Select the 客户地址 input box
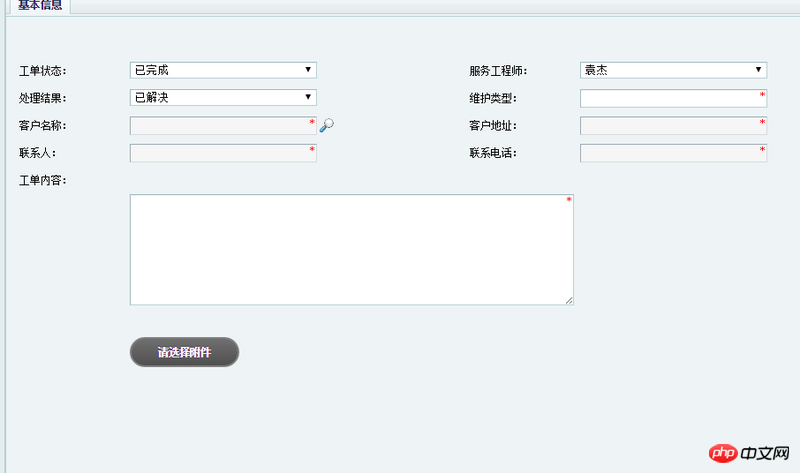This screenshot has width=800, height=473. click(x=672, y=126)
